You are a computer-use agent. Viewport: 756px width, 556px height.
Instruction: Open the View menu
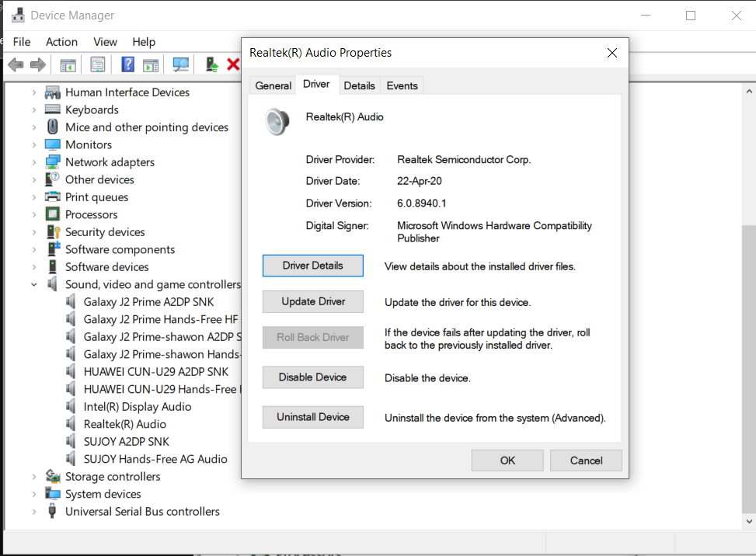tap(105, 42)
